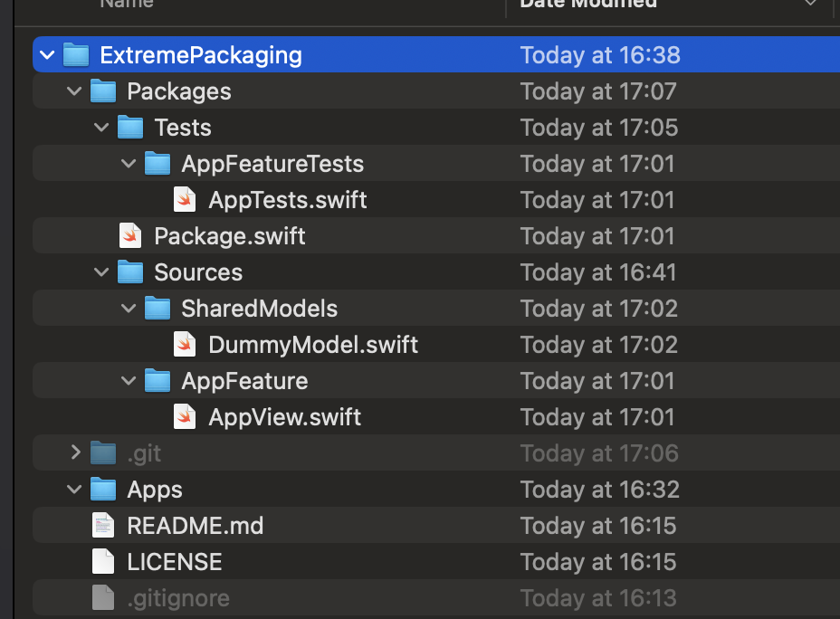Sort by the Date Modified column header
The height and width of the screenshot is (619, 840).
click(588, 5)
